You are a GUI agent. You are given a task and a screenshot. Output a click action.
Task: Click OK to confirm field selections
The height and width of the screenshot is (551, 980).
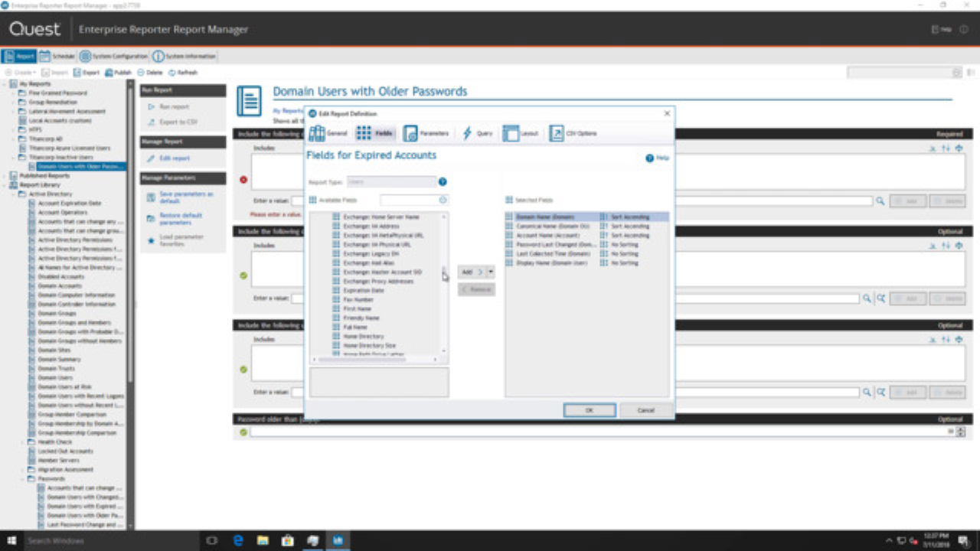[589, 409]
